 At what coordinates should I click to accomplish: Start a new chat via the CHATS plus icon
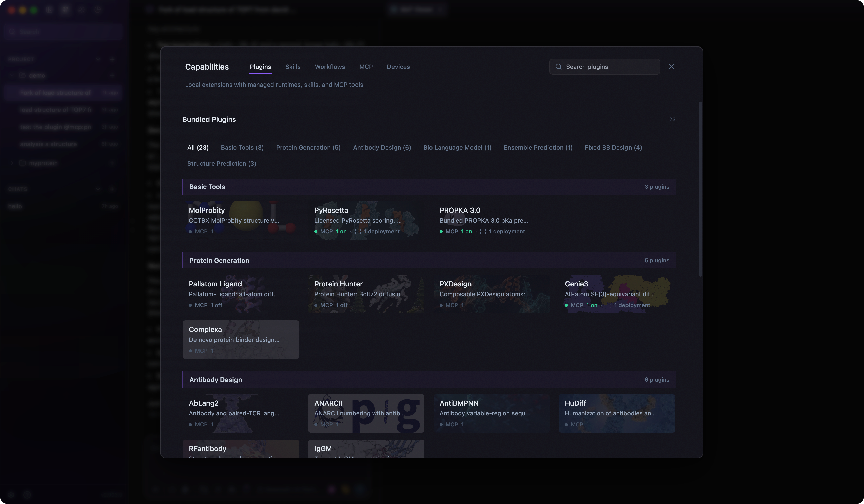(x=112, y=189)
